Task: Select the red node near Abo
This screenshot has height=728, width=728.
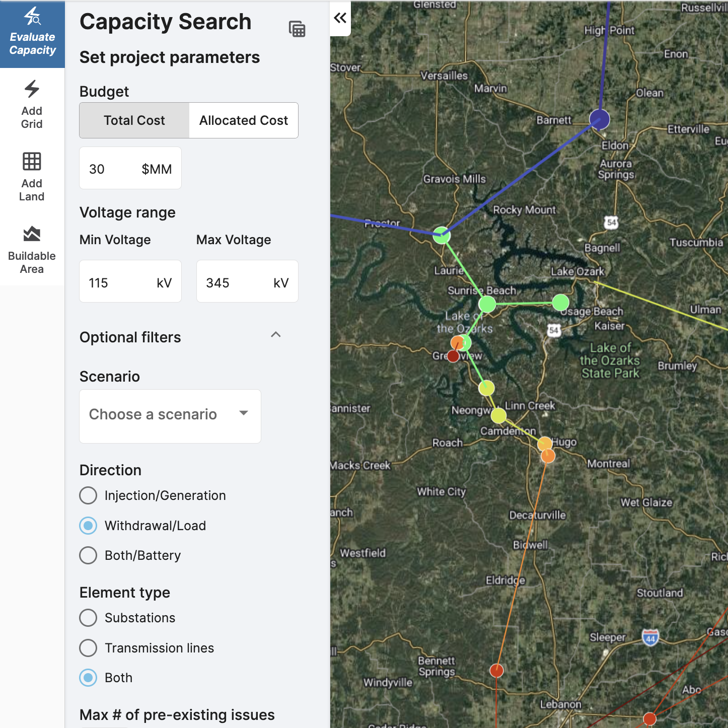Action: [x=649, y=718]
